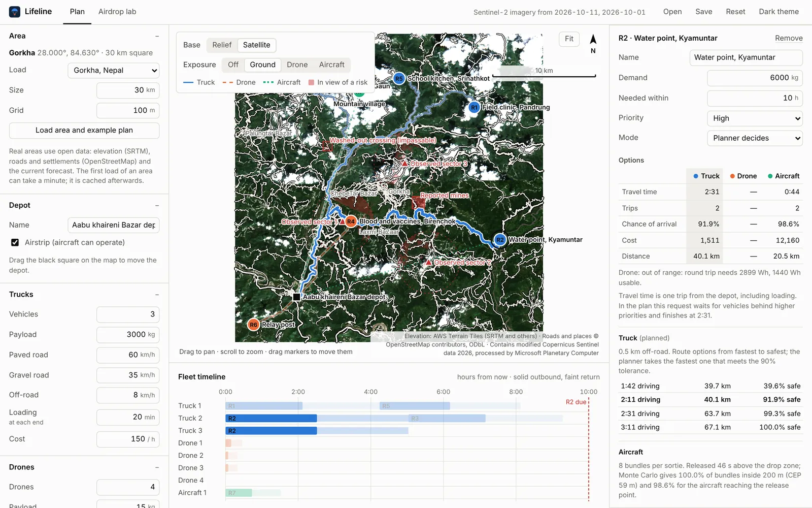Open the Load area dropdown (Gorkha, Nepal)
This screenshot has width=812, height=508.
[x=114, y=71]
